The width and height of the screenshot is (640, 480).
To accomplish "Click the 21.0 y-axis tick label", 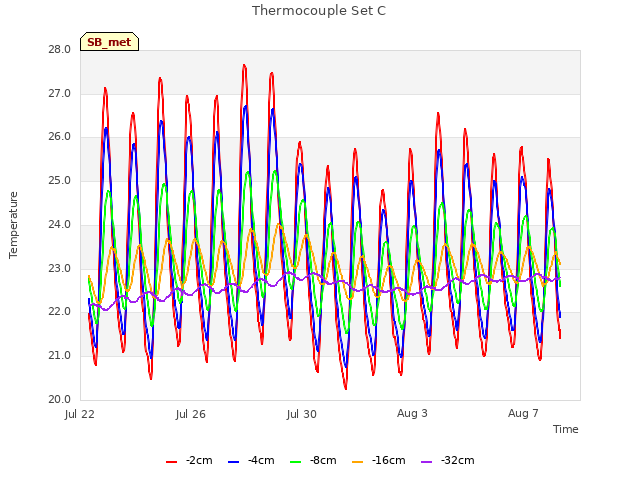I will coord(60,356).
